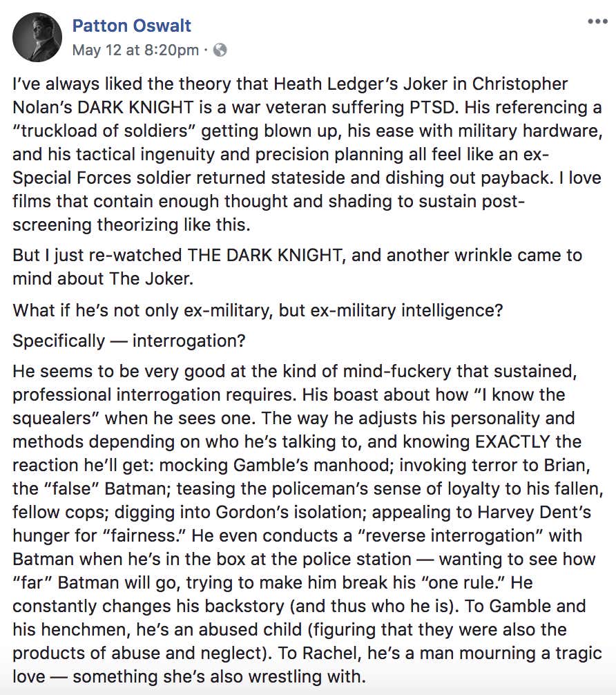
Task: Click the Patton Oswalt name link
Action: pyautogui.click(x=132, y=26)
